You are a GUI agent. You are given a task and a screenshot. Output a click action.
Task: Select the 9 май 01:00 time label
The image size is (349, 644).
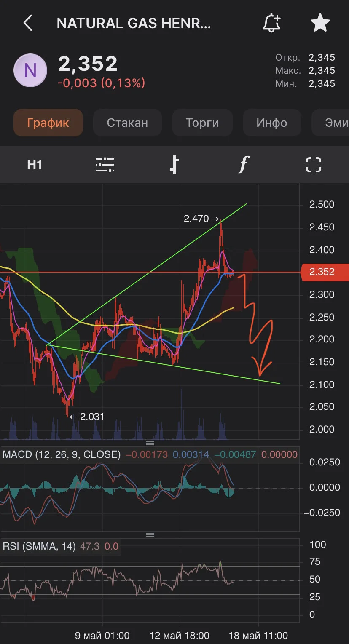[102, 635]
